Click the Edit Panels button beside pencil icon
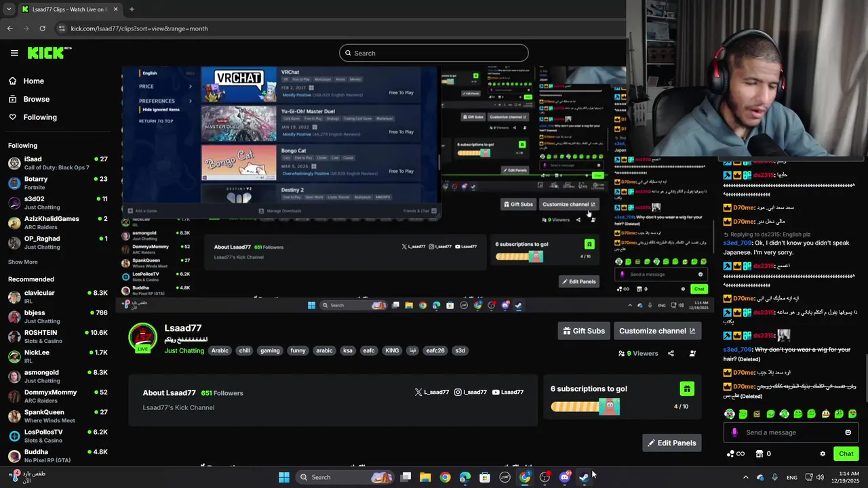Screen dimensions: 868x488 [x=672, y=443]
